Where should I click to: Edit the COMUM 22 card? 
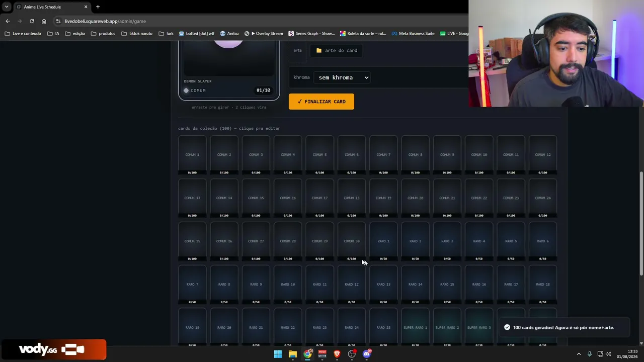[479, 198]
